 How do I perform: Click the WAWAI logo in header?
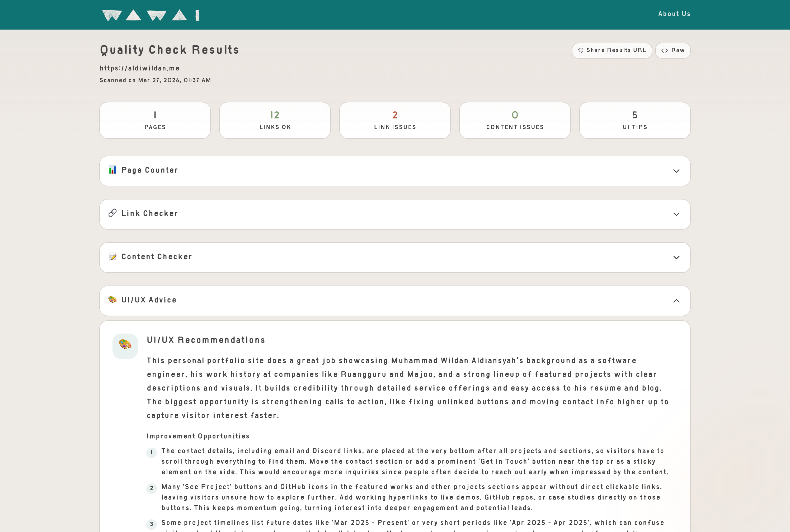pos(151,15)
